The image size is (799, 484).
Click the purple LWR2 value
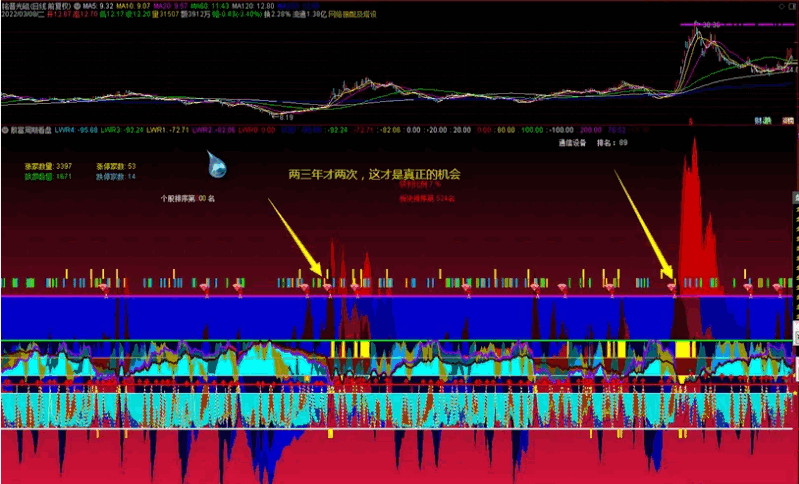(x=214, y=130)
